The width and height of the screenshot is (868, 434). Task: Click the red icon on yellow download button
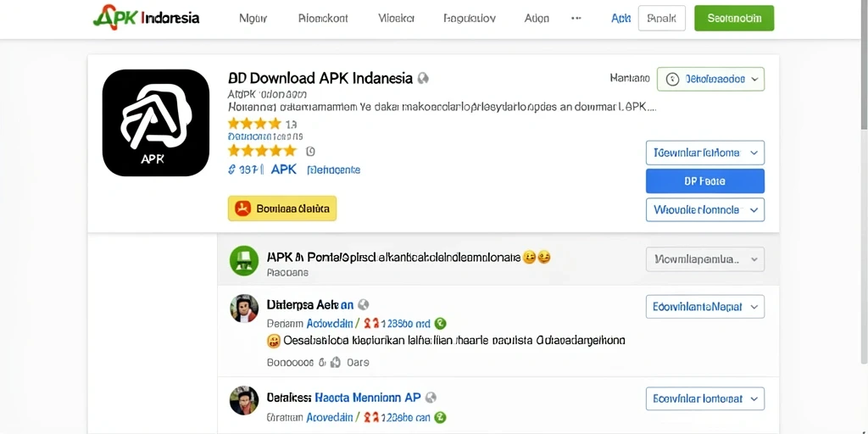point(243,209)
